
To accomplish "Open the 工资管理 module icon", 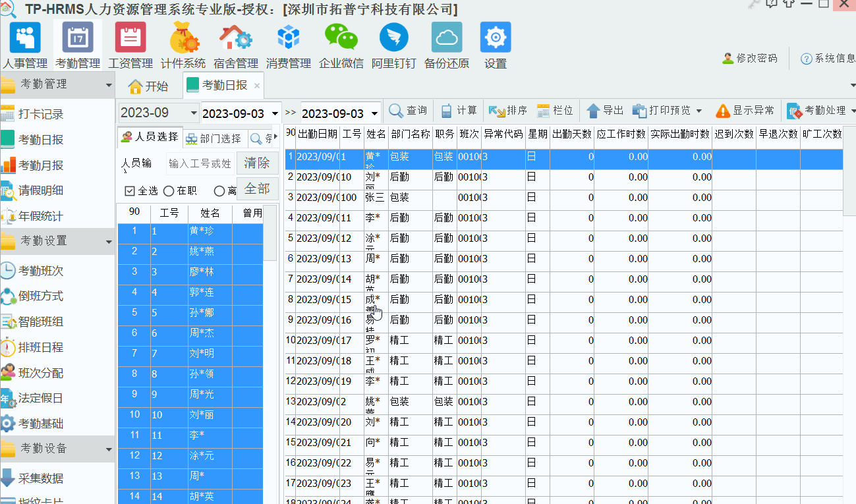I will pos(130,38).
